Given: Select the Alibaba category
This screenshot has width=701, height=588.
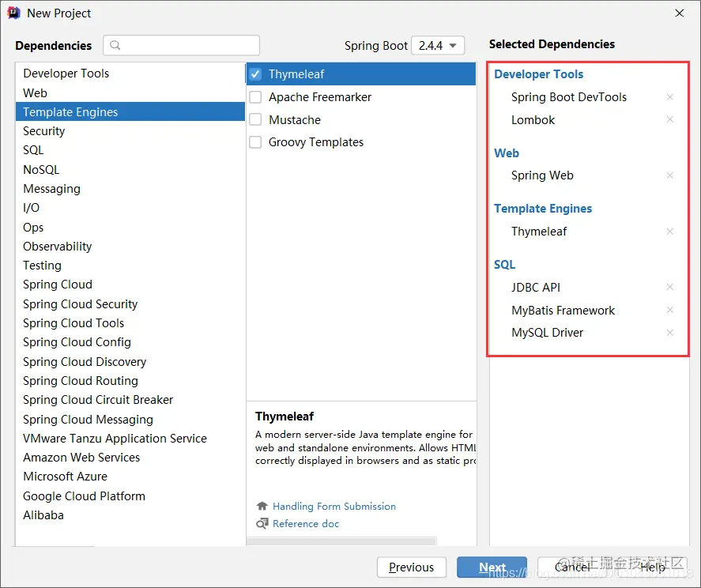Looking at the screenshot, I should coord(130,515).
